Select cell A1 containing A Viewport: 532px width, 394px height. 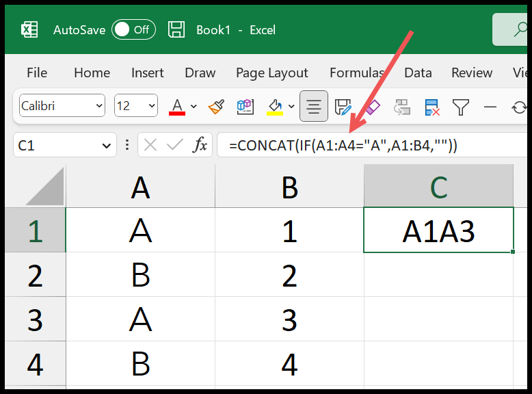pyautogui.click(x=140, y=230)
